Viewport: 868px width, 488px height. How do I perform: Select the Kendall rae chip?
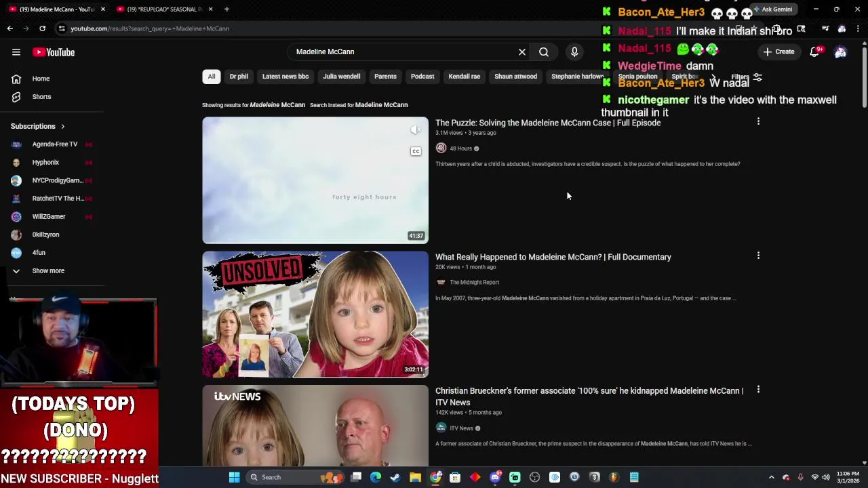pos(465,77)
